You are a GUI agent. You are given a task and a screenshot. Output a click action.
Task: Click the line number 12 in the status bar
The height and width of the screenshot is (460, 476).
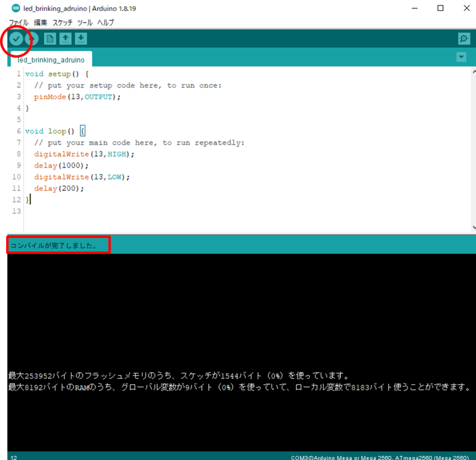(x=14, y=458)
